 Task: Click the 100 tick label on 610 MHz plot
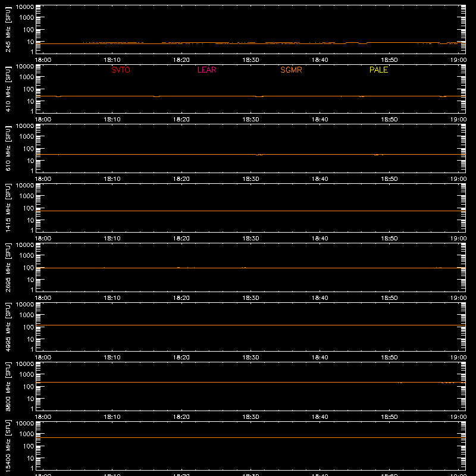click(x=29, y=149)
